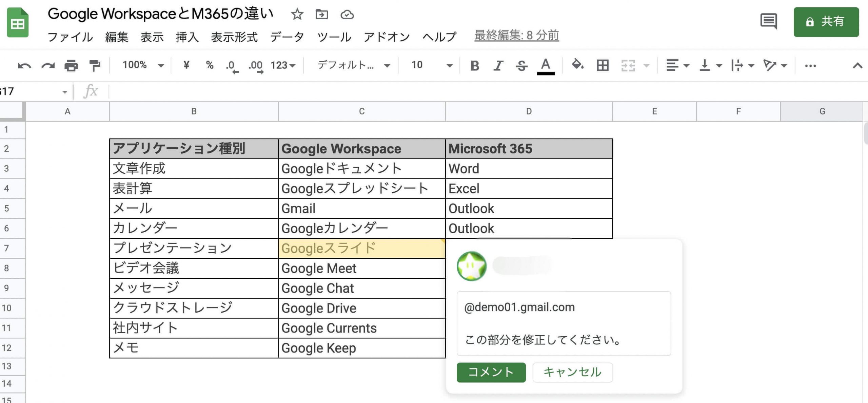Undo the last action
The width and height of the screenshot is (868, 403).
click(24, 65)
